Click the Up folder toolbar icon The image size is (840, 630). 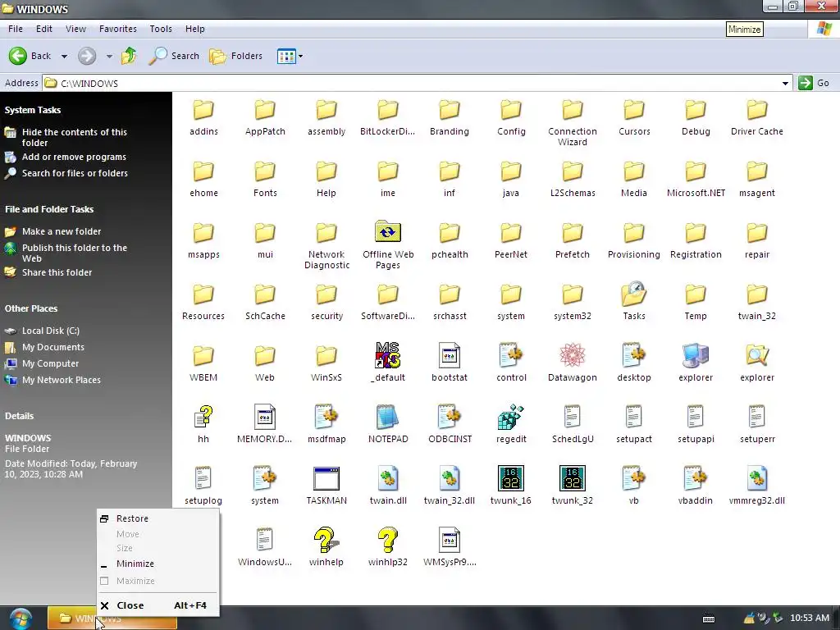click(129, 56)
